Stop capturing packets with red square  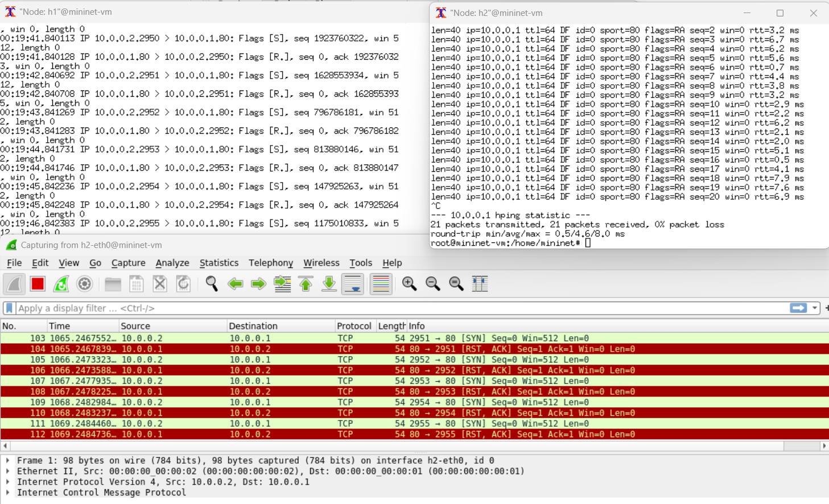38,284
